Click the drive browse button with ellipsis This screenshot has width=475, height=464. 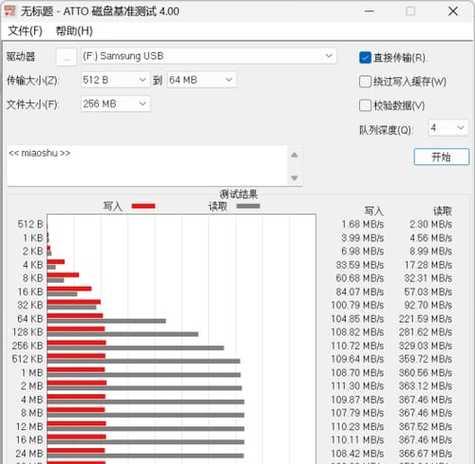click(x=66, y=57)
